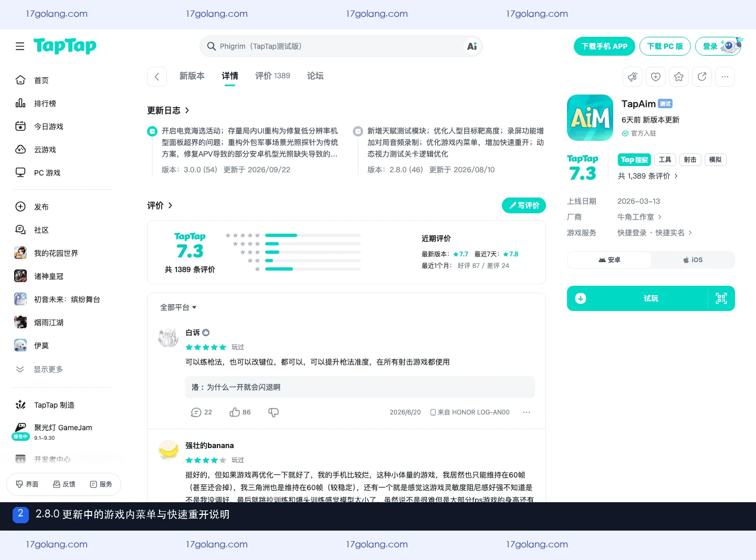Click the star favorite icon
The width and height of the screenshot is (756, 560).
coord(679,77)
